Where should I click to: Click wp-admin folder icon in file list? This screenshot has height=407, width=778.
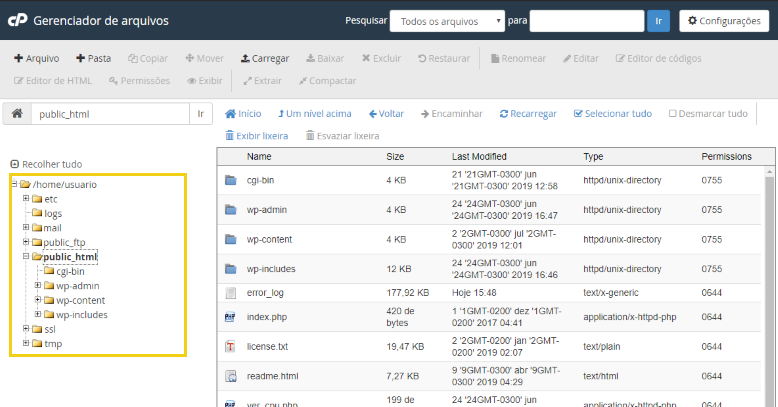230,209
